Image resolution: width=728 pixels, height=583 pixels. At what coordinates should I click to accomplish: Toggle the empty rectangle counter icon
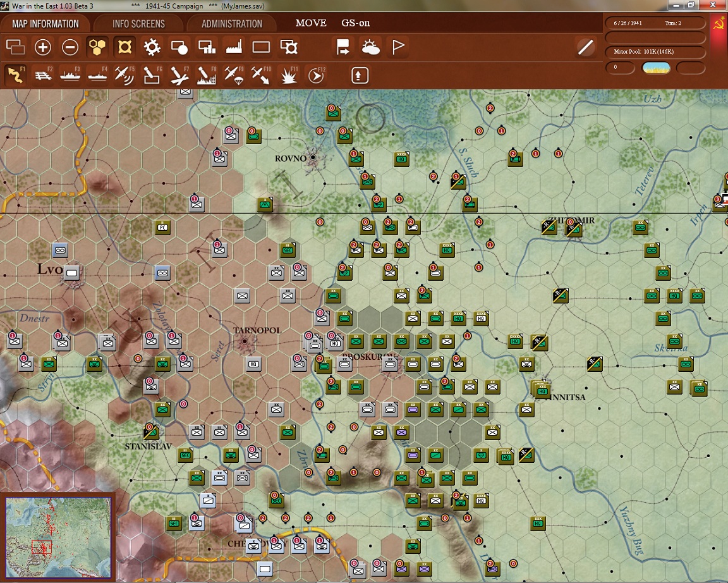[261, 47]
